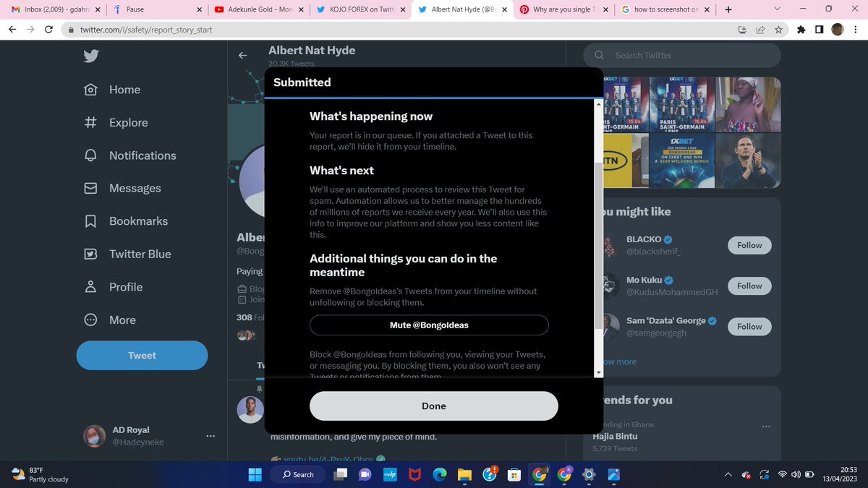Switch to the how to screenshot Google tab
This screenshot has height=488, width=868.
pos(665,9)
